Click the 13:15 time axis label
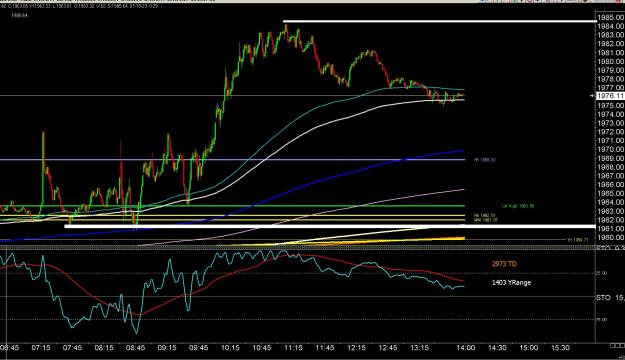Image resolution: width=625 pixels, height=360 pixels. [x=419, y=348]
